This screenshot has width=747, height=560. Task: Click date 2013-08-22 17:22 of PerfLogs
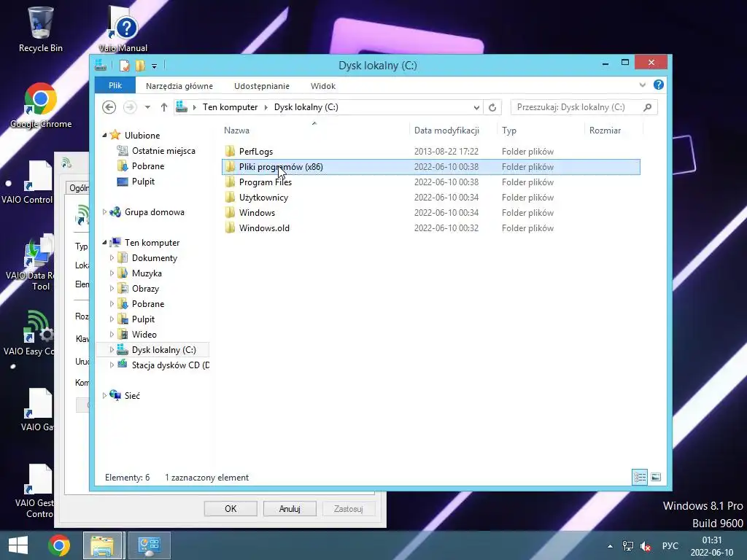(x=446, y=152)
